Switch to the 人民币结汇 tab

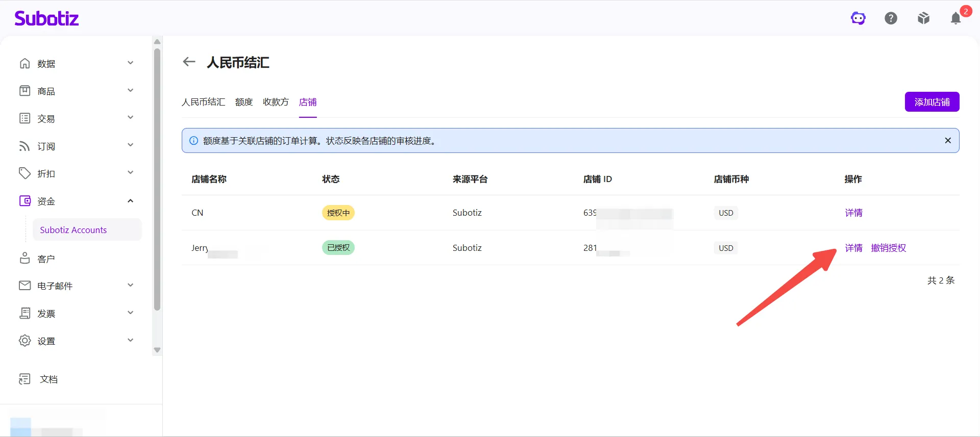pyautogui.click(x=203, y=102)
